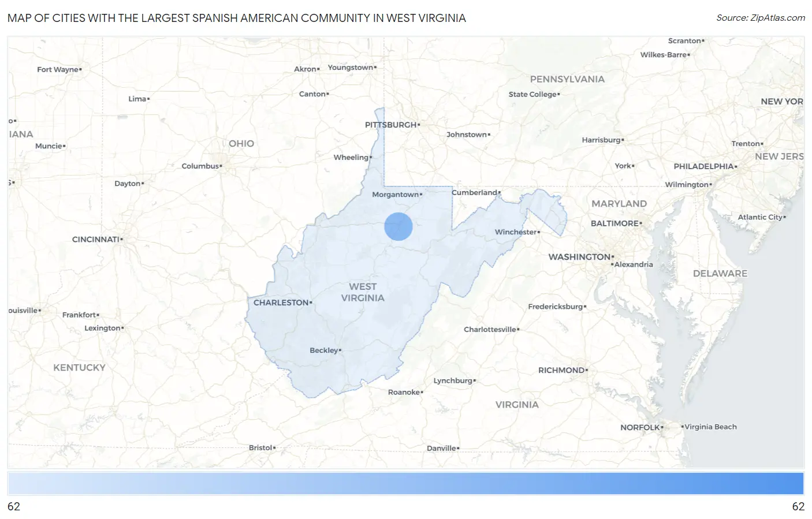Click the map title heading
Screen dimensions: 812x519
[237, 18]
